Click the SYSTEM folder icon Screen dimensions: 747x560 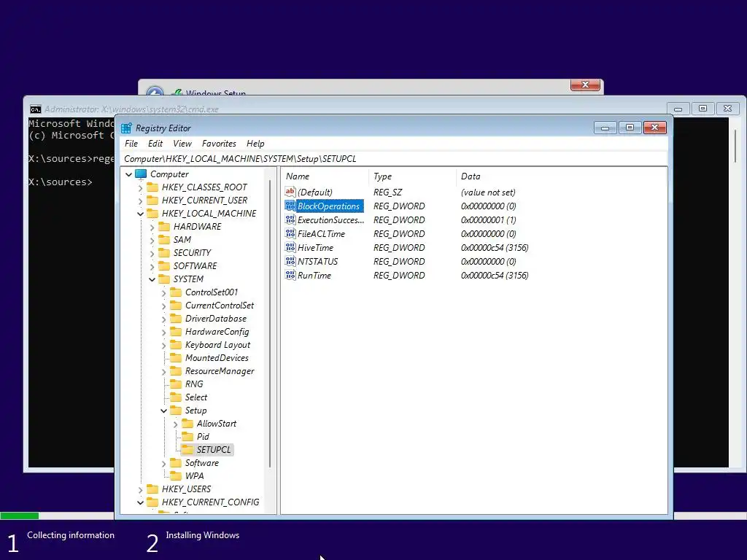pos(164,279)
